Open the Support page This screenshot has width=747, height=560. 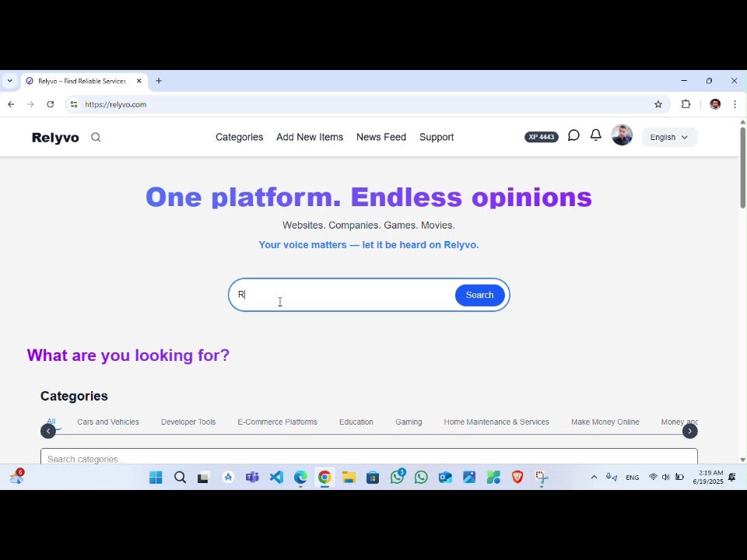[437, 137]
